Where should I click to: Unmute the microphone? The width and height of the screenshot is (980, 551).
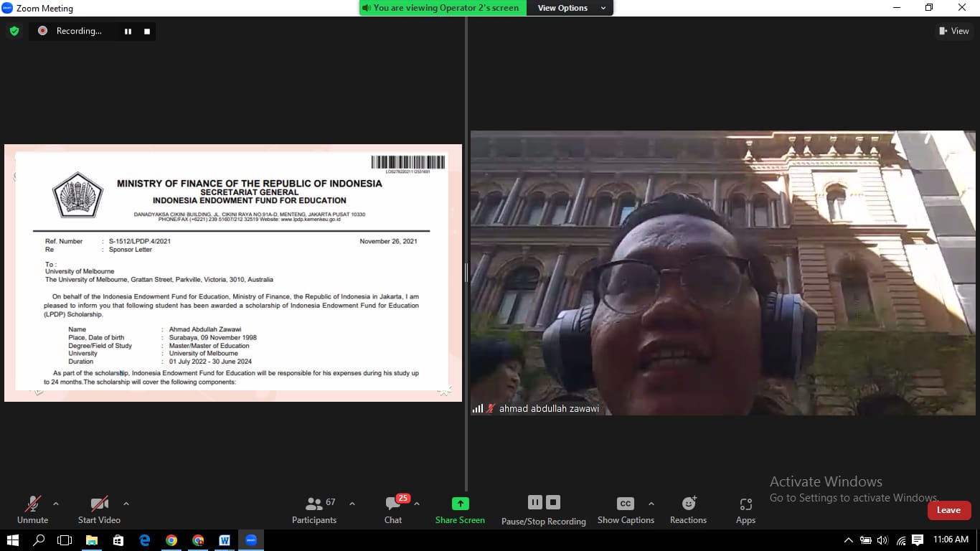(32, 509)
